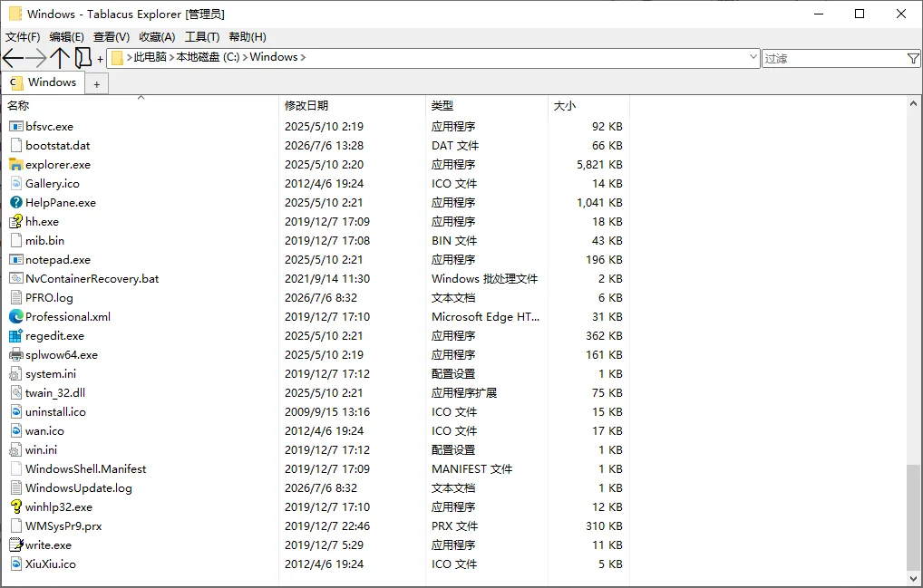This screenshot has height=588, width=923.
Task: Click the Windows 批处理文件 type cell
Action: 484,279
